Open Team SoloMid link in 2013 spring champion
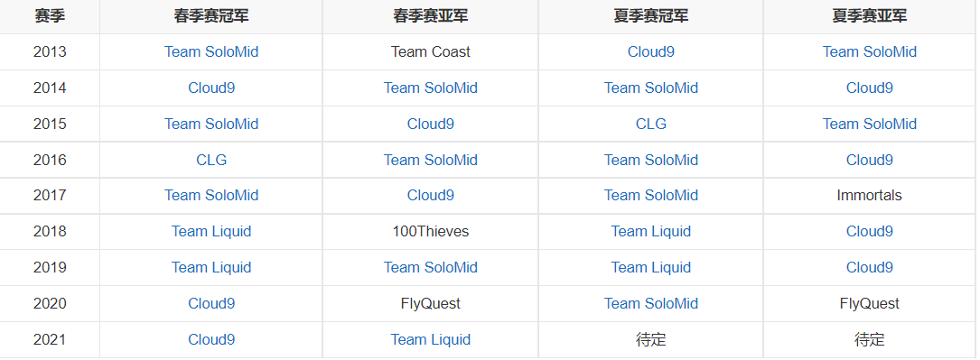Screen dimensions: 980x360 [x=211, y=51]
